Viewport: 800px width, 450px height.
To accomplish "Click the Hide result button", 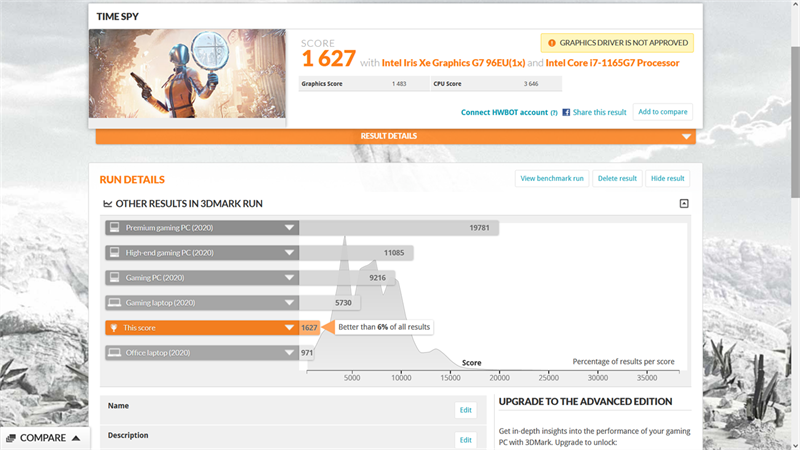I will [x=667, y=179].
